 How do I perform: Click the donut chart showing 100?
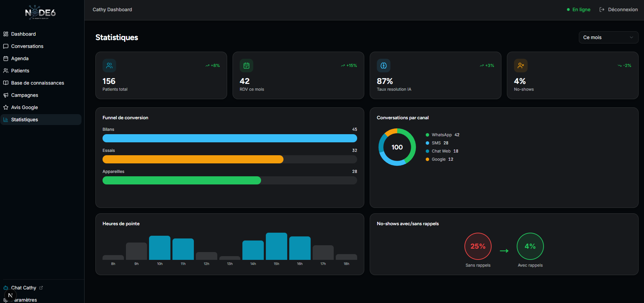[x=397, y=147]
